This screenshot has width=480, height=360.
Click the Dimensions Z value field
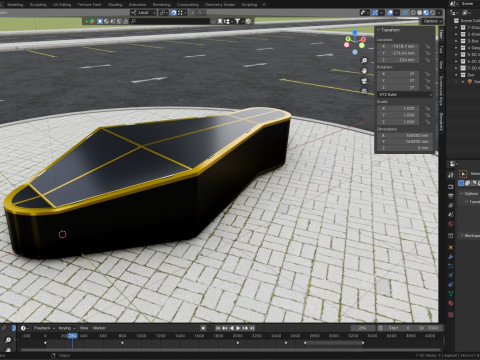(x=405, y=148)
